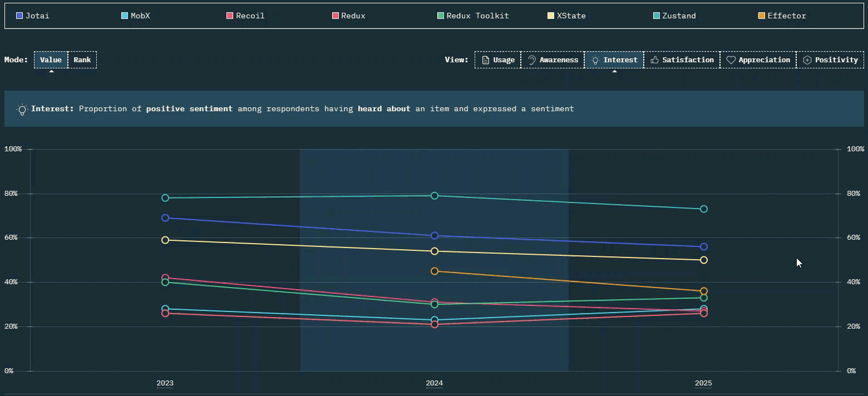
Task: Click the Jotai blue legend swatch
Action: point(19,16)
